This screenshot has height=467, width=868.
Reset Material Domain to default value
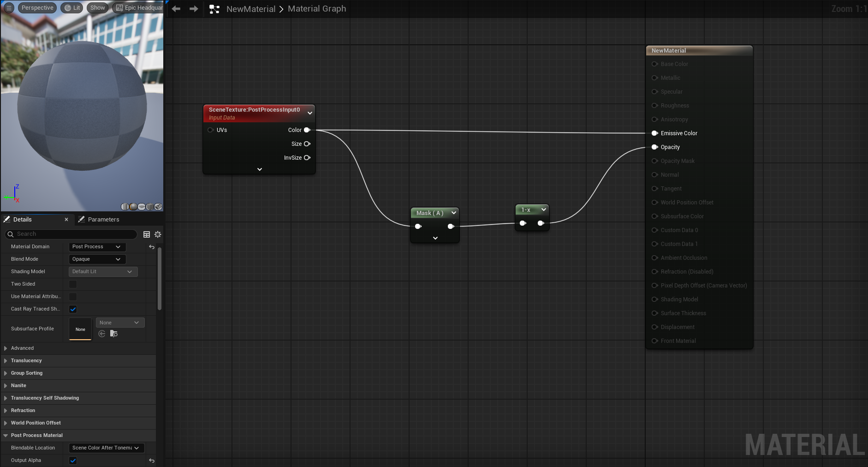point(152,247)
